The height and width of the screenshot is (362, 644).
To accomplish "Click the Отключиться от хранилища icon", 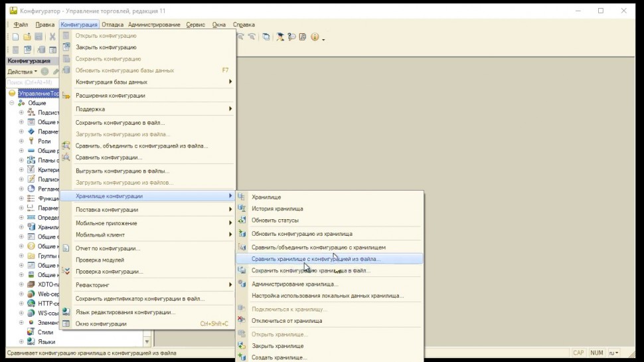I will 242,321.
